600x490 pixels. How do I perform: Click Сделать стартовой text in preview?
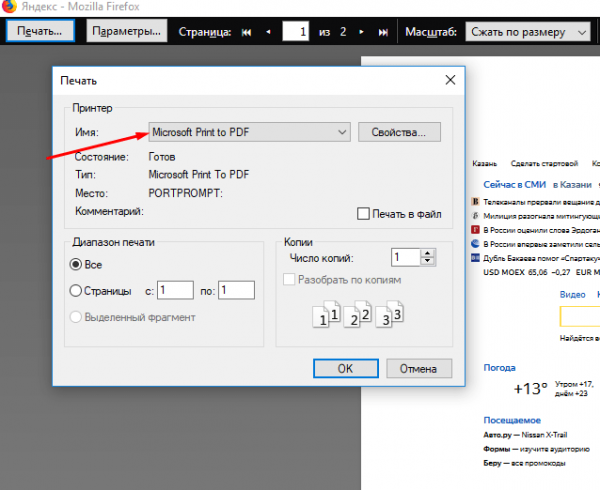544,164
